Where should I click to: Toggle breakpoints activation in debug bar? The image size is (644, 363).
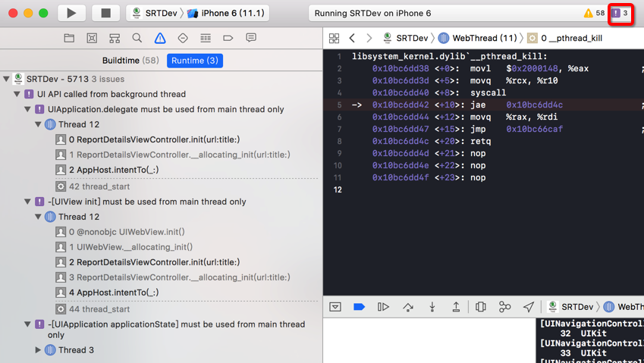(x=360, y=307)
